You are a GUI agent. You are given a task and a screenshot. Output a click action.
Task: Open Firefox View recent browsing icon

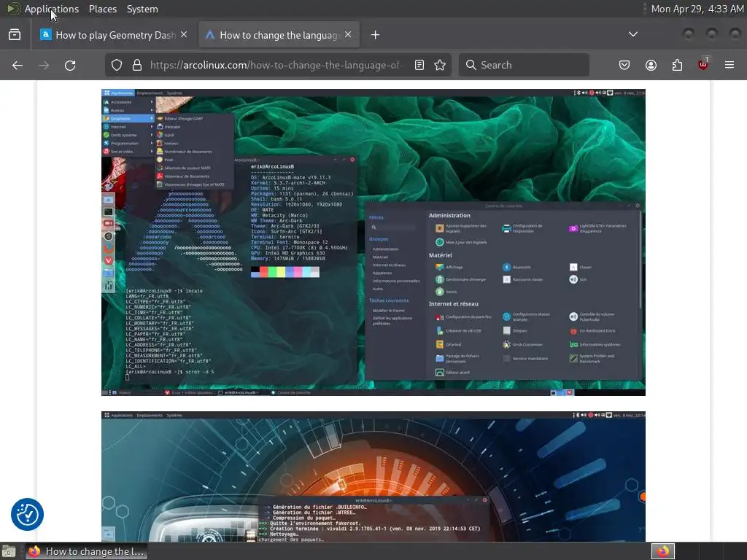tap(15, 34)
